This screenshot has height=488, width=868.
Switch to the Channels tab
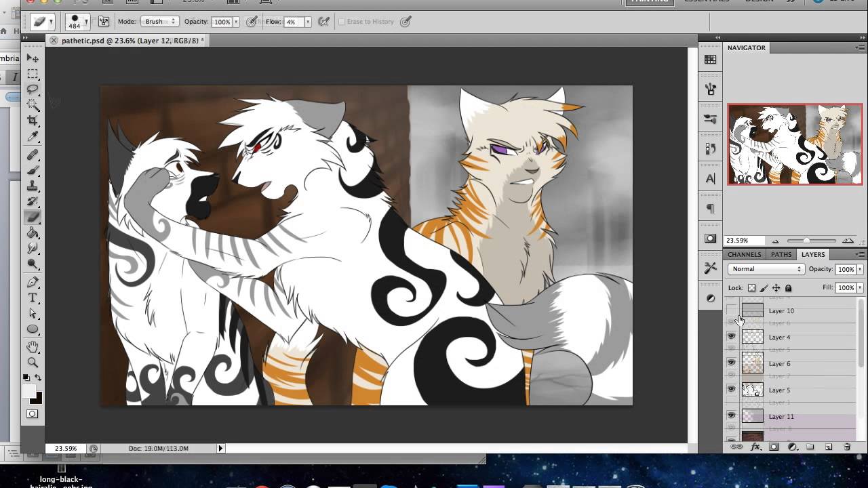pyautogui.click(x=745, y=254)
